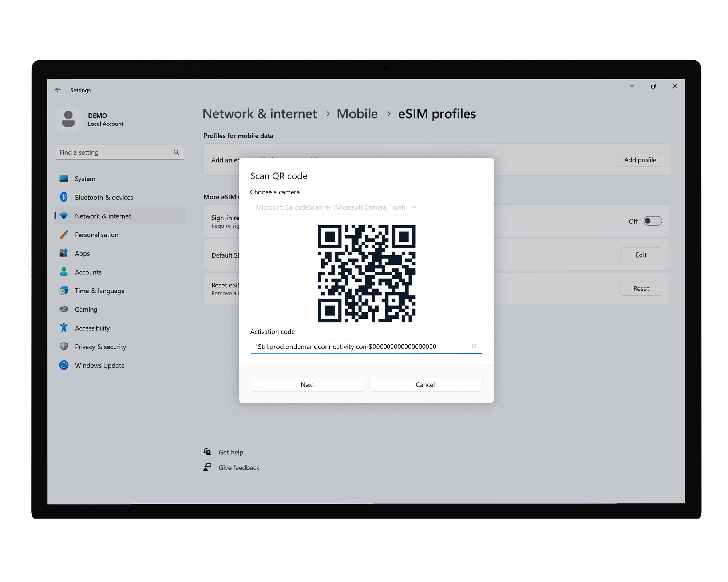728x582 pixels.
Task: Click the Bluetooth & devices icon
Action: pyautogui.click(x=64, y=197)
